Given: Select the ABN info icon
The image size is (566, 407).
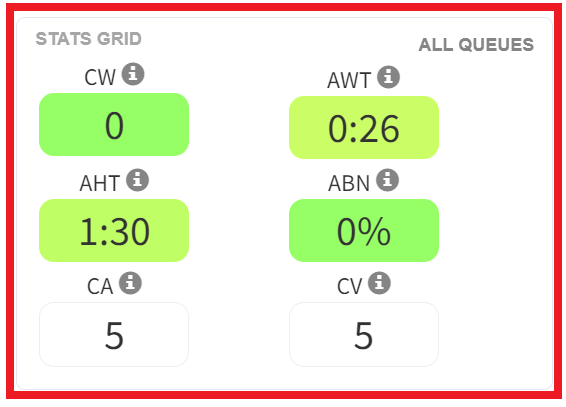Looking at the screenshot, I should (388, 180).
